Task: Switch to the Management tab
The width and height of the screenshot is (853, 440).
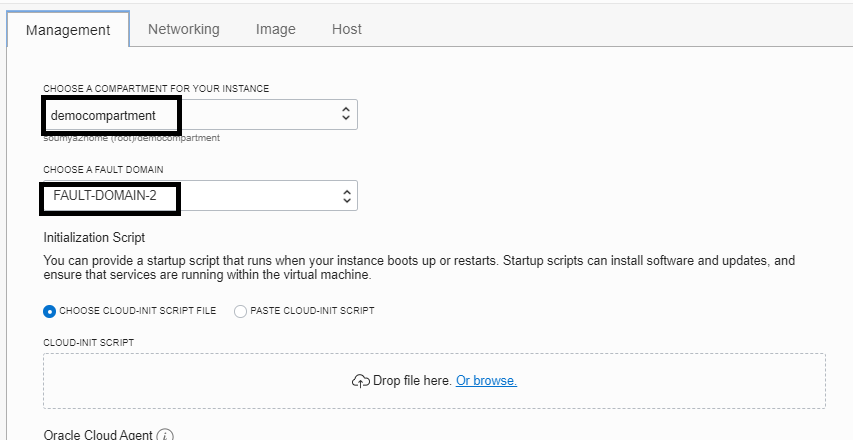Action: coord(68,30)
